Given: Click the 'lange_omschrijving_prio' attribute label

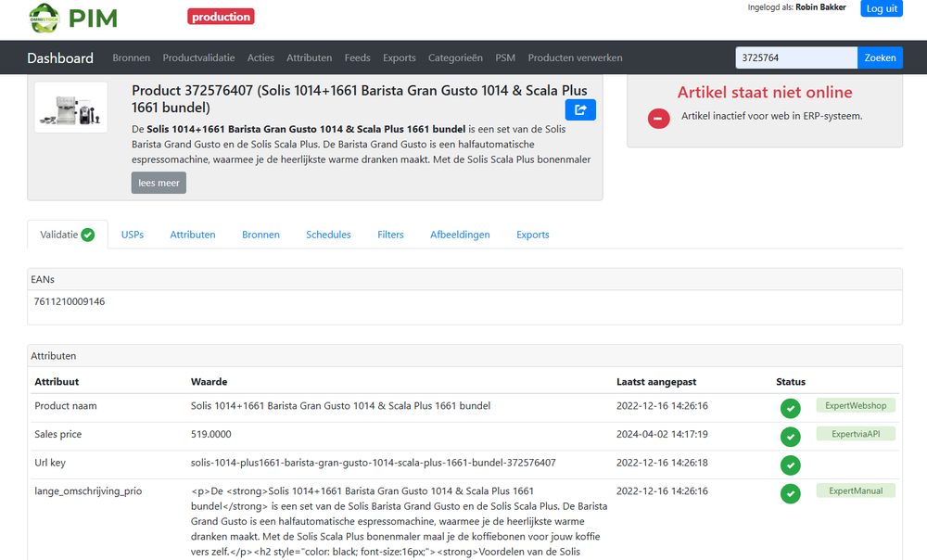Looking at the screenshot, I should coord(88,490).
